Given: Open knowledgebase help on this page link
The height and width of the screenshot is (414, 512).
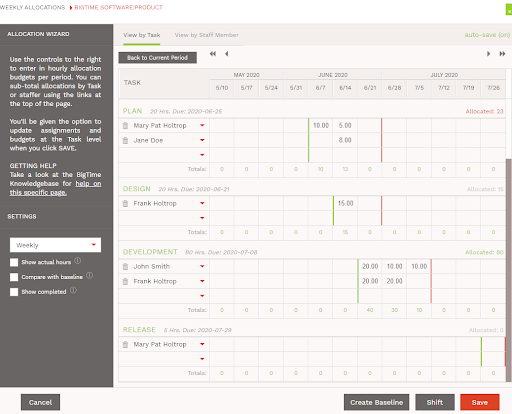Looking at the screenshot, I should [x=55, y=188].
